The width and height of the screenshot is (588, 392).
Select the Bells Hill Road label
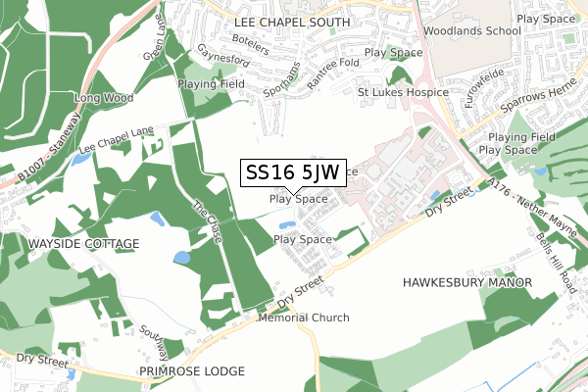point(556,263)
